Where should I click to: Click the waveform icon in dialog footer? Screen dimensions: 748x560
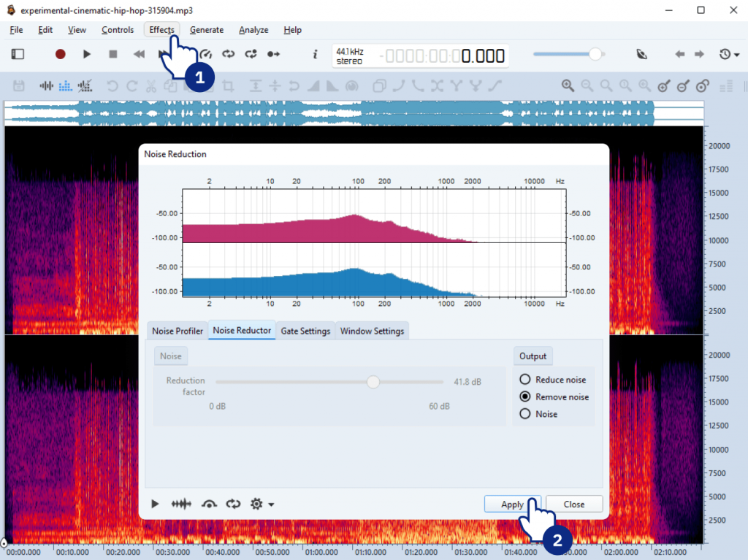[181, 504]
